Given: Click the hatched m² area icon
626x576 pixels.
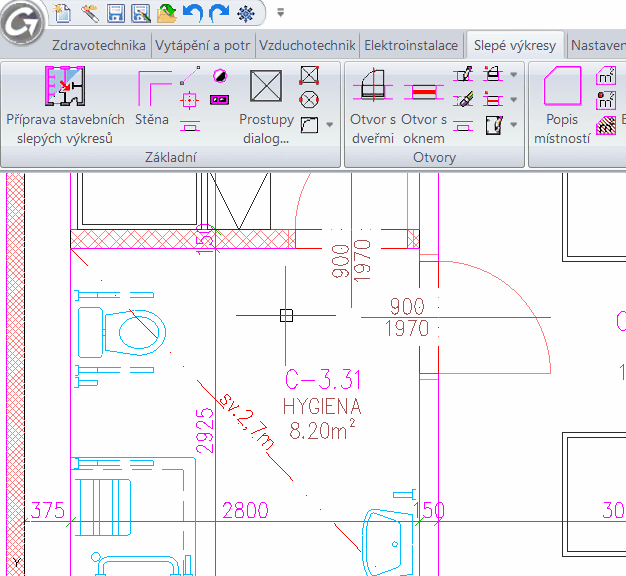Looking at the screenshot, I should tap(605, 125).
